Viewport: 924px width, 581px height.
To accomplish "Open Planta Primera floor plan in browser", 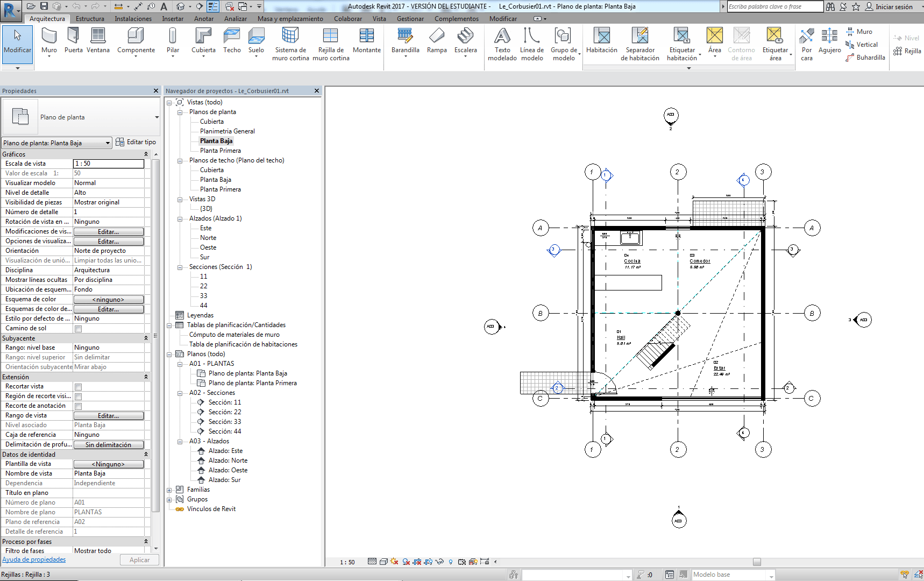I will coord(220,151).
